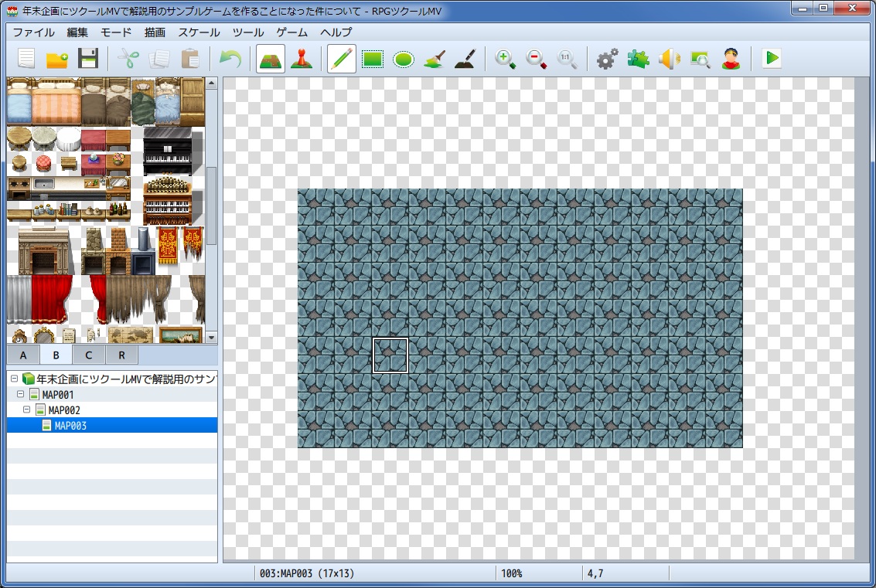Start playtest with the green play button
Image resolution: width=876 pixels, height=588 pixels.
pyautogui.click(x=771, y=59)
